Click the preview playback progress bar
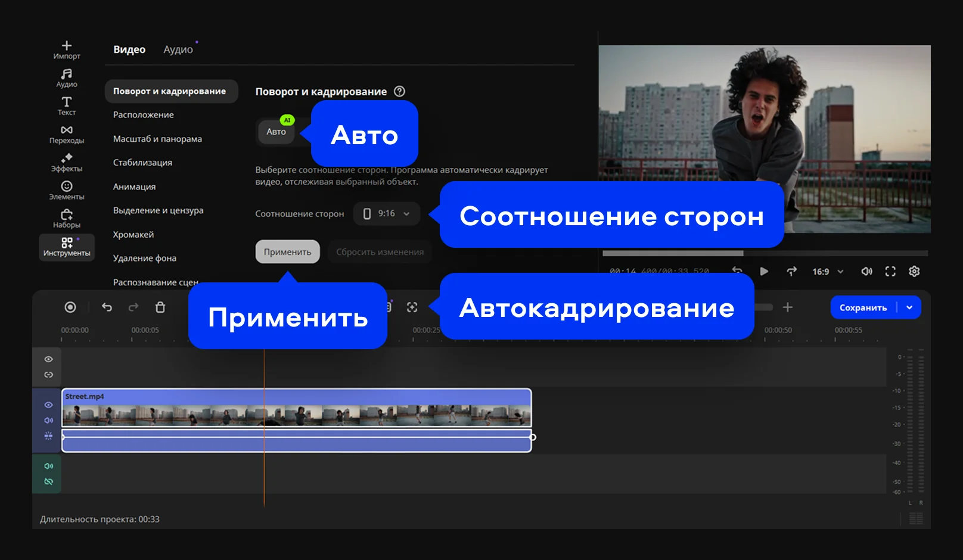The image size is (963, 560). pos(765,253)
